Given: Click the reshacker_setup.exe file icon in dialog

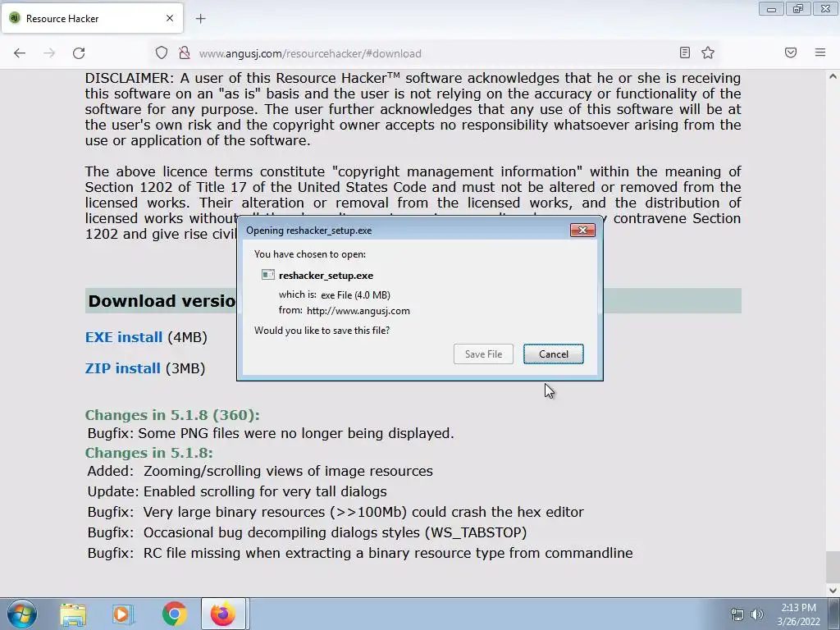Looking at the screenshot, I should pos(268,275).
